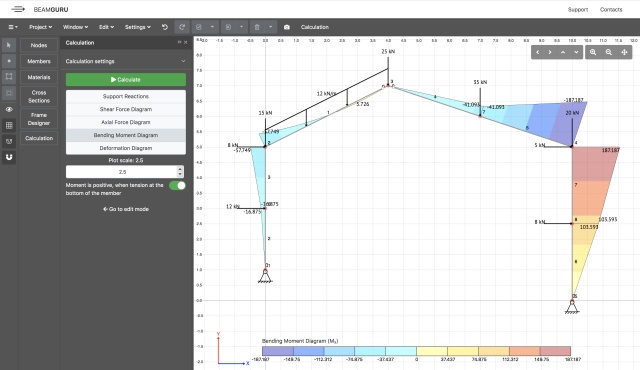The image size is (640, 370).
Task: Select Deformation Diagram option
Action: [126, 148]
